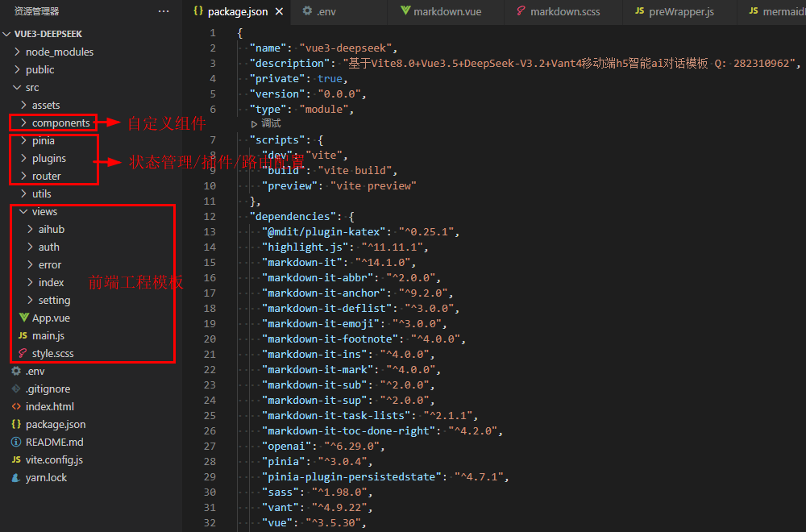This screenshot has width=806, height=532.
Task: Click the JS icon on preWrapper.js tab
Action: (639, 10)
